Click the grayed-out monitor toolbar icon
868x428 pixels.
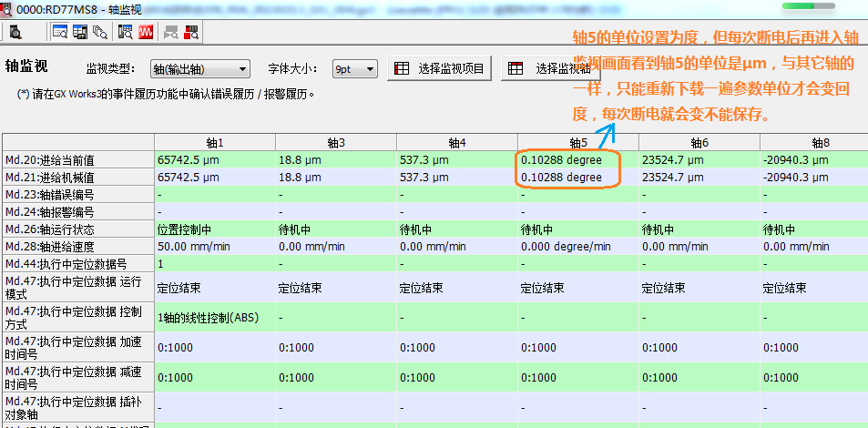pyautogui.click(x=170, y=32)
